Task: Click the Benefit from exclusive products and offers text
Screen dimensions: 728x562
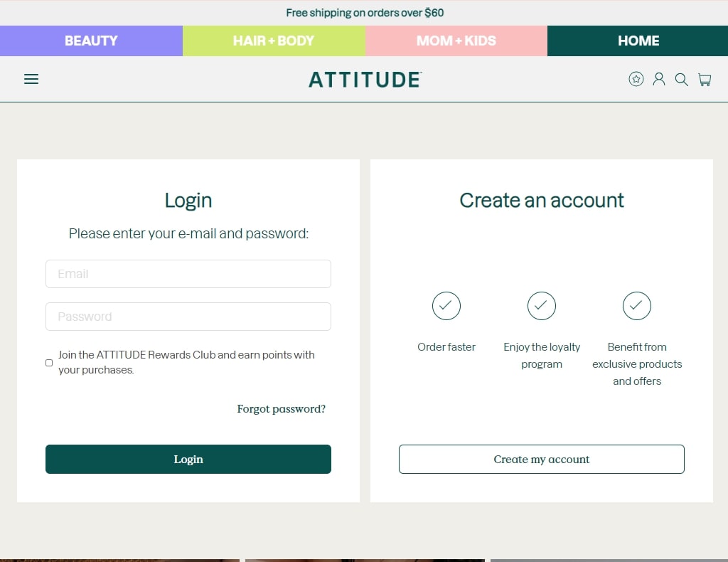Action: 636,364
